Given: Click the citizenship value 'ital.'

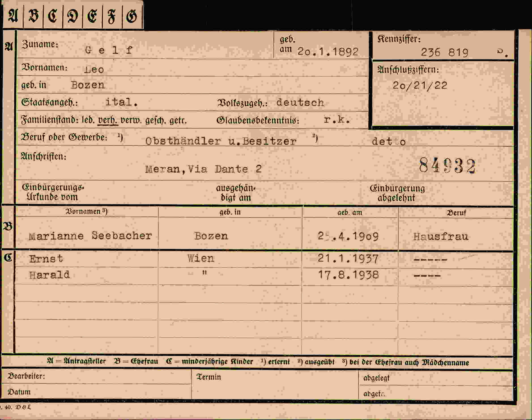Looking at the screenshot, I should pos(121,102).
